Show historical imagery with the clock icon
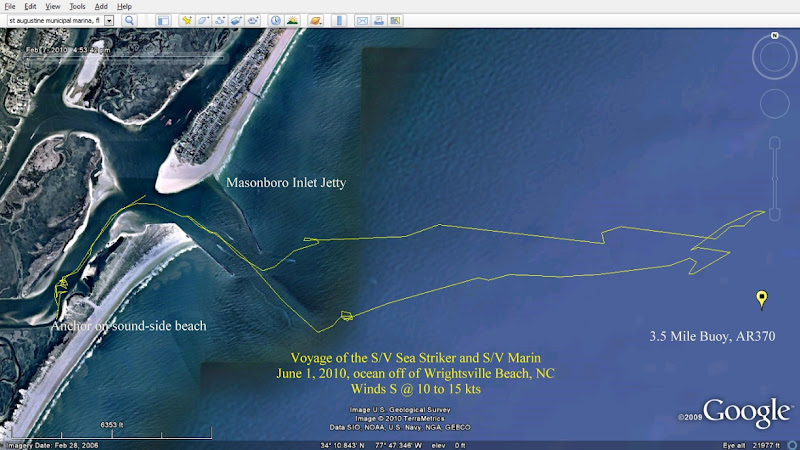 point(276,20)
